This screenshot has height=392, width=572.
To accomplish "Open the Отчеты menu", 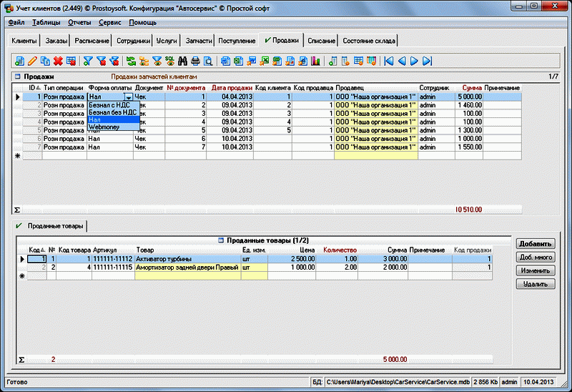I will pos(79,23).
